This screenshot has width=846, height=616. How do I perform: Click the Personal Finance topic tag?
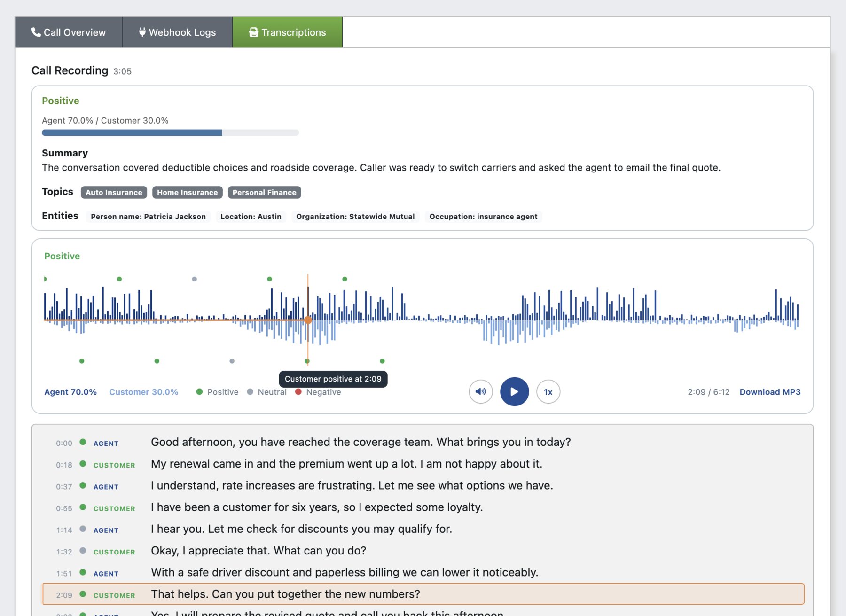tap(264, 192)
